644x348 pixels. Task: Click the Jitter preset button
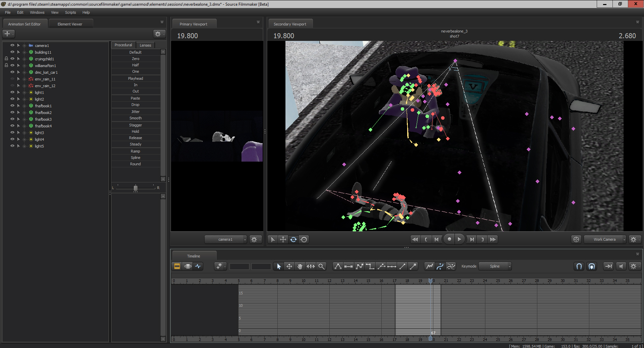[x=136, y=112]
